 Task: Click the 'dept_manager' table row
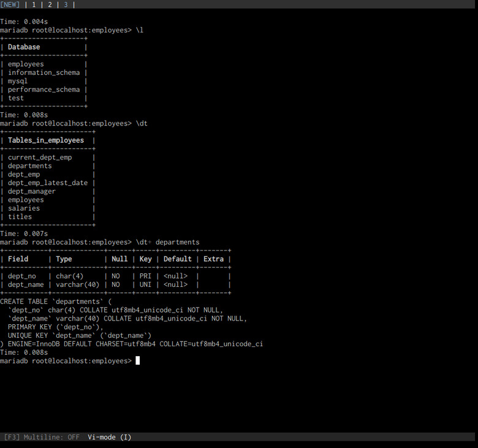32,192
